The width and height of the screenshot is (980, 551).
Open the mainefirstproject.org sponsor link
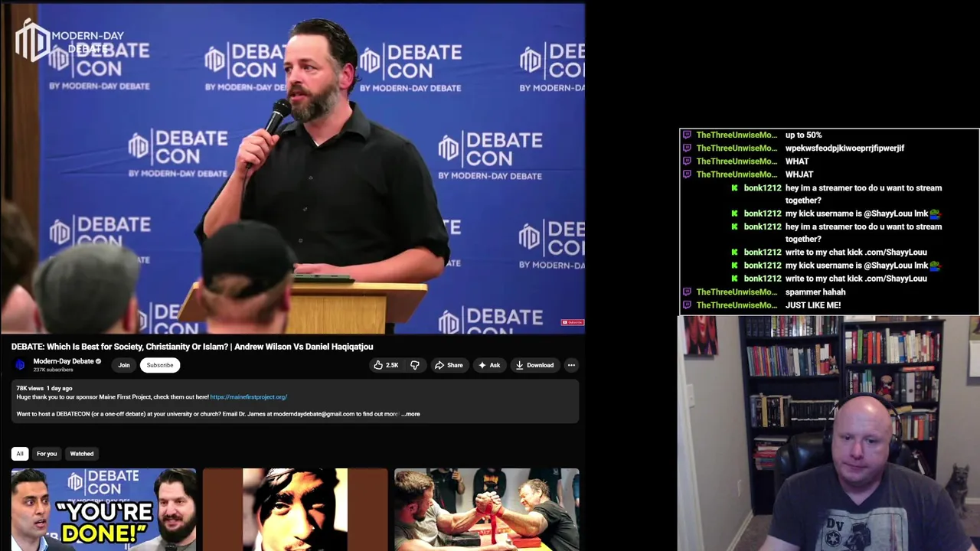coord(249,396)
